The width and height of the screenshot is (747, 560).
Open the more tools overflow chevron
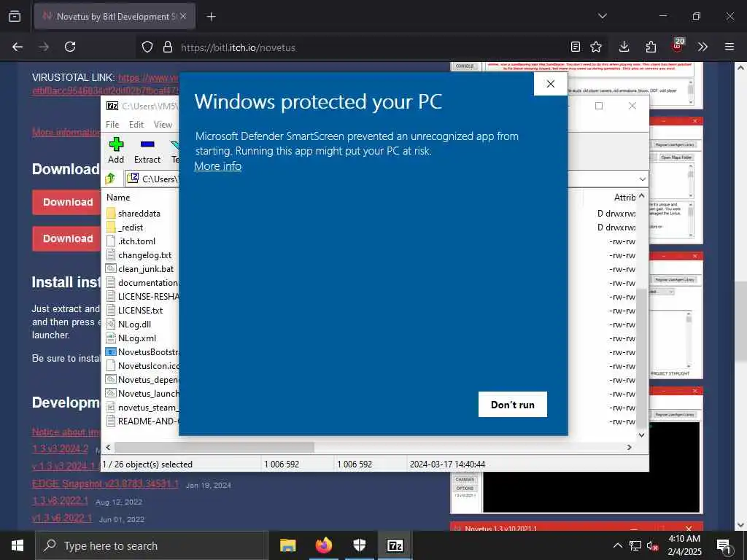click(x=703, y=47)
